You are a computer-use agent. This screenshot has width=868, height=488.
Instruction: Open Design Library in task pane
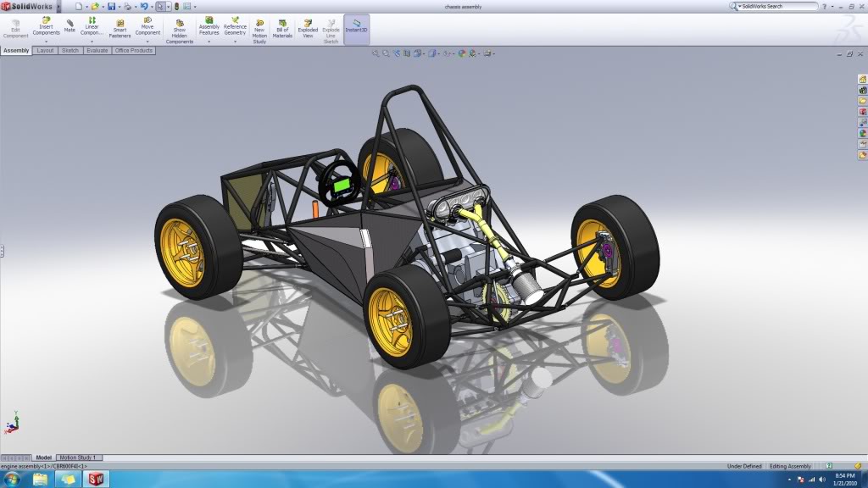[862, 90]
